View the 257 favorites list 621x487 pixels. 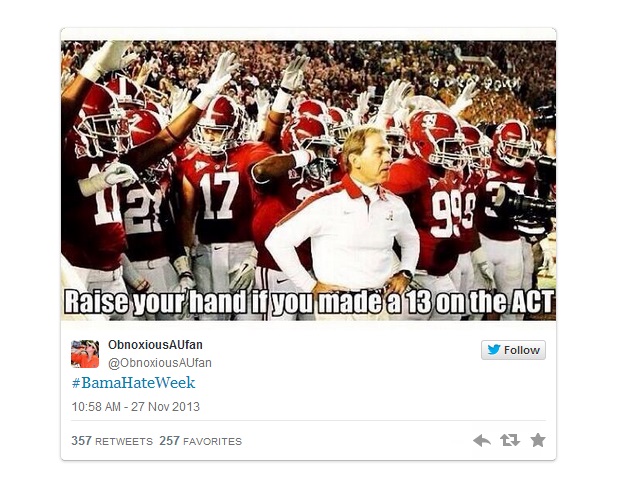click(200, 441)
